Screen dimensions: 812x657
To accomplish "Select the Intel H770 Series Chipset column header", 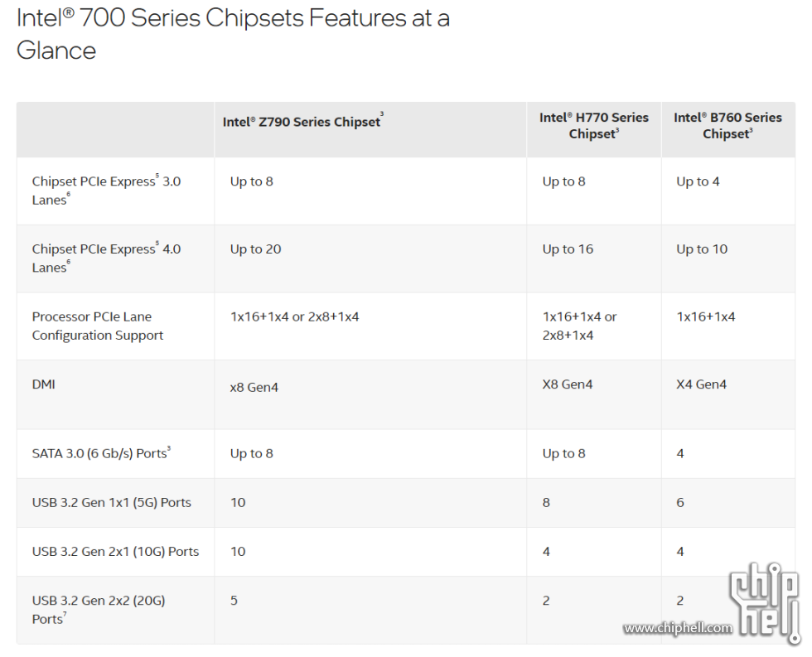I will click(x=593, y=126).
